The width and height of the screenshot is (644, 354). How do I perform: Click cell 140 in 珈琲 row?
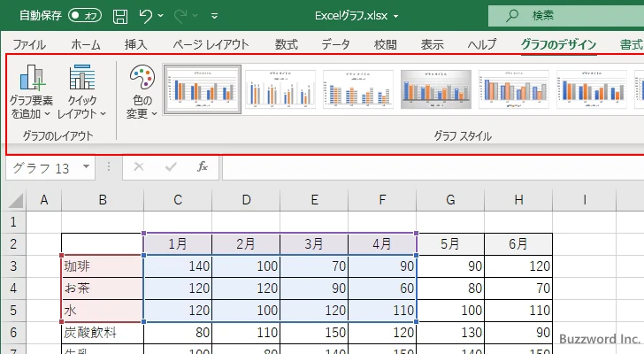178,266
